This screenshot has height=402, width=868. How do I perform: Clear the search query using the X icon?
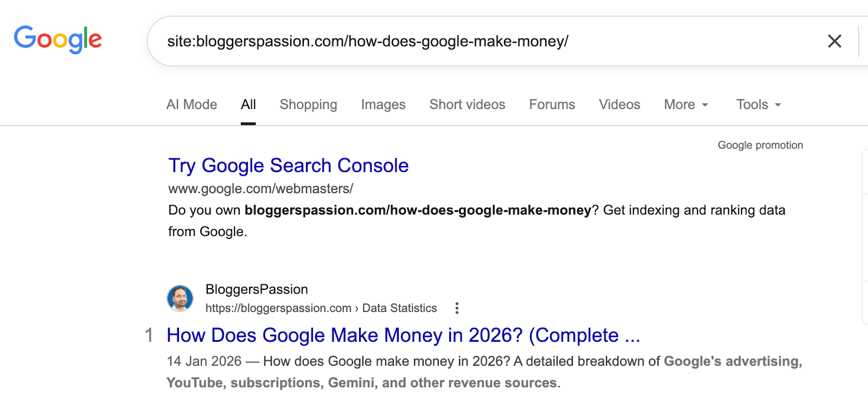tap(834, 41)
